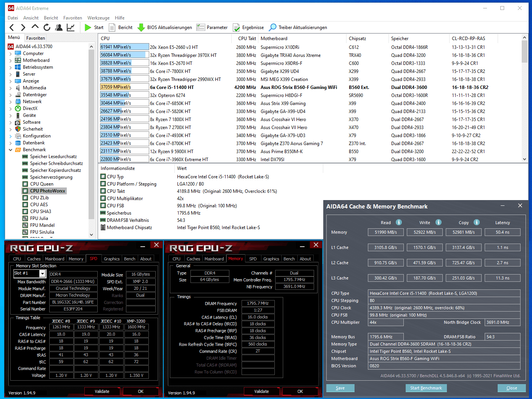Image resolution: width=532 pixels, height=399 pixels.
Task: Select CPU Queen benchmark item
Action: coord(42,184)
